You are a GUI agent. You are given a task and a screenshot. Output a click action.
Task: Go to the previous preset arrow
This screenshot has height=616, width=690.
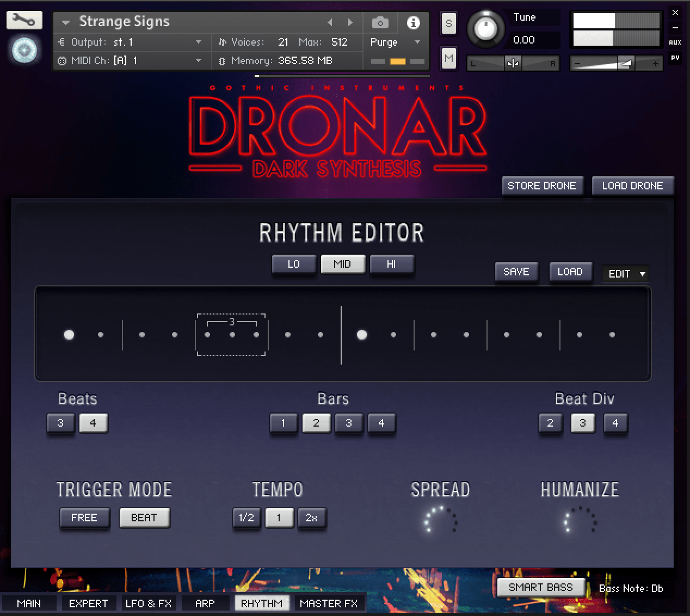[330, 22]
